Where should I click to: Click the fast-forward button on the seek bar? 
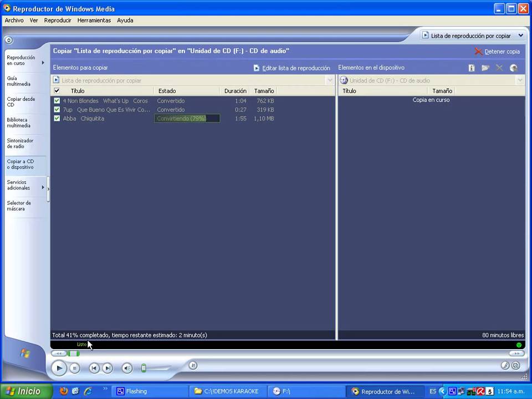[516, 354]
